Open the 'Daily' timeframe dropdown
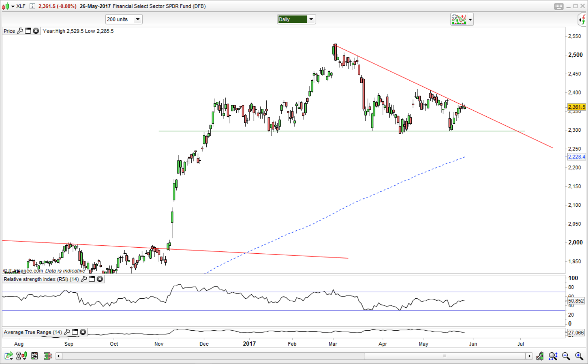Screen dimensions: 588x364 [x=296, y=19]
